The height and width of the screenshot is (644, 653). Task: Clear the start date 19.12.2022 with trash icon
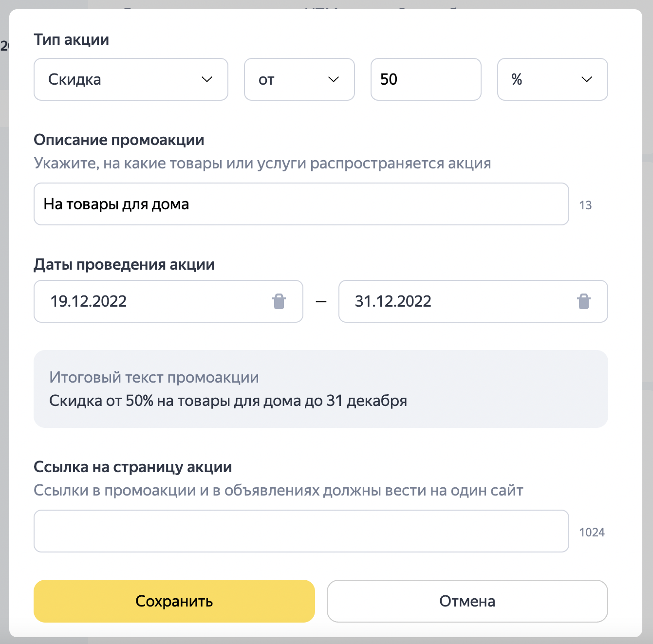point(279,301)
